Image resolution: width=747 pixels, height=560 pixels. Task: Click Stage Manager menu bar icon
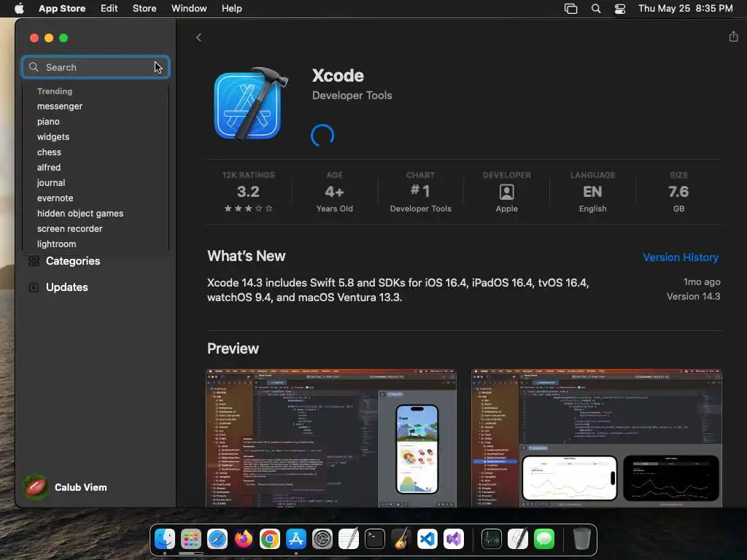[x=570, y=9]
